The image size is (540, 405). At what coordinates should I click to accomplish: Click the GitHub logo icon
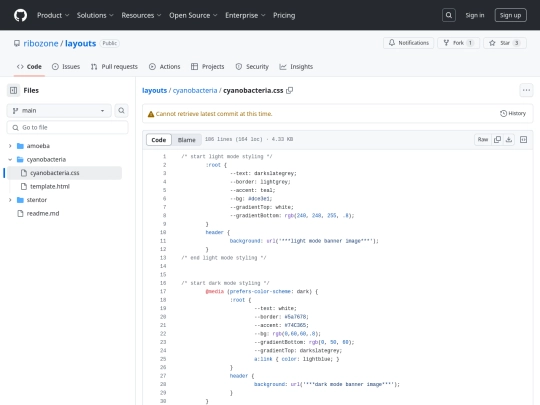coord(20,15)
